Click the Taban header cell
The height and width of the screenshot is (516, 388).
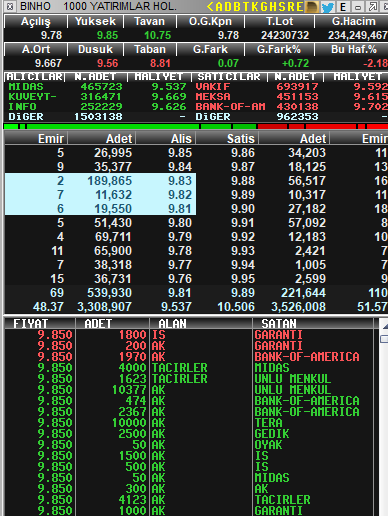tap(150, 49)
